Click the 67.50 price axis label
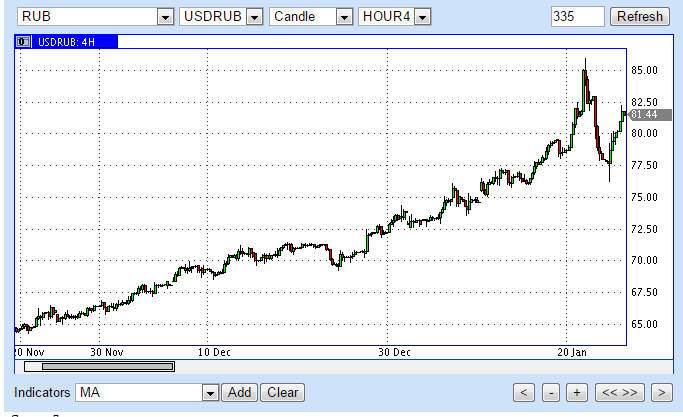Image resolution: width=683 pixels, height=417 pixels. point(644,292)
